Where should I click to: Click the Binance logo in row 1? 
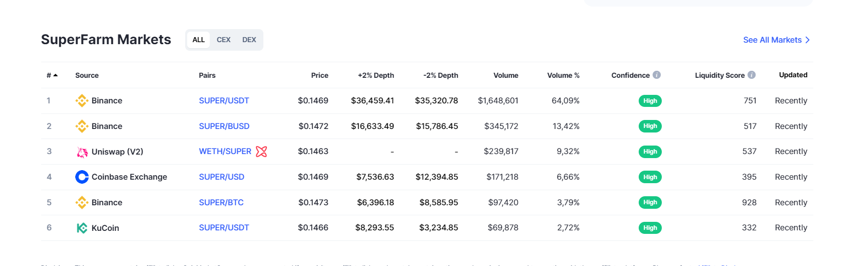82,101
